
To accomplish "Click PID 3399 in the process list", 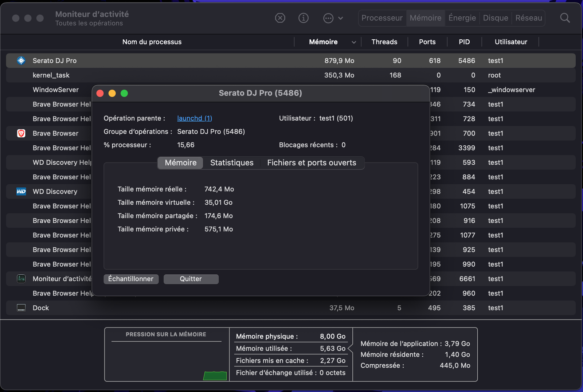I will pyautogui.click(x=467, y=148).
